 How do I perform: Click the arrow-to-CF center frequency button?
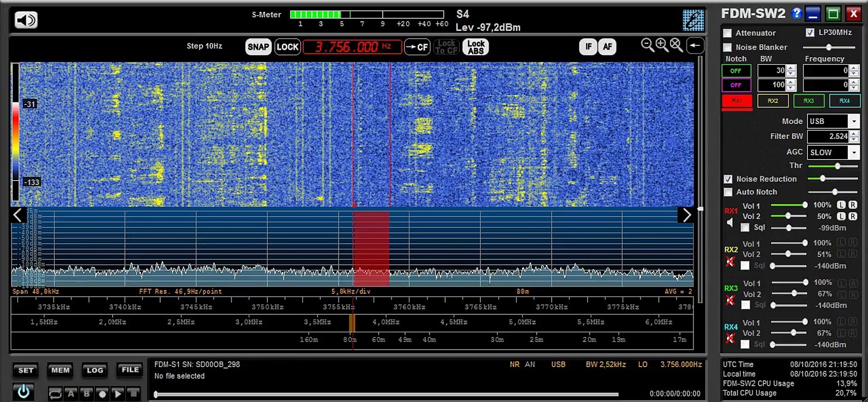click(x=417, y=47)
